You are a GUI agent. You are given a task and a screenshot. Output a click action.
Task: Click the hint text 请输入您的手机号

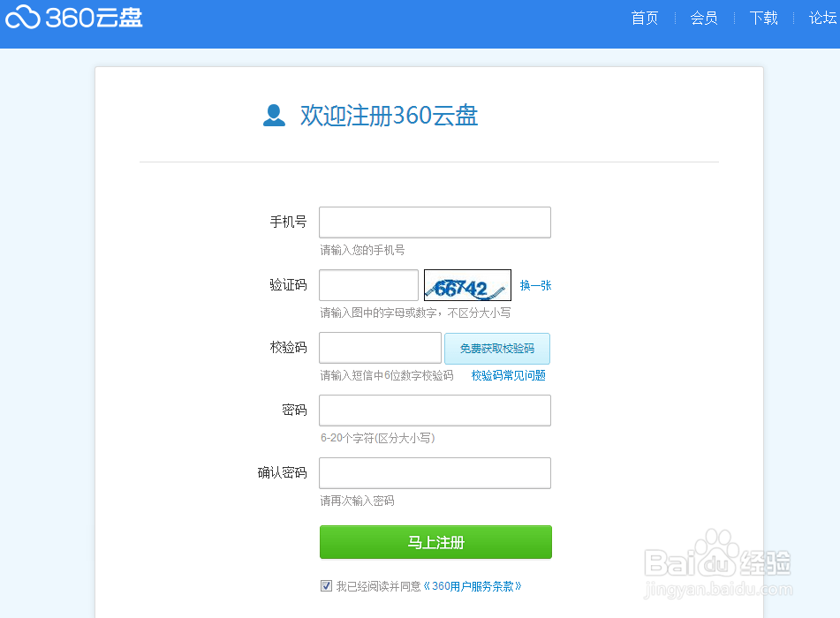pyautogui.click(x=363, y=250)
